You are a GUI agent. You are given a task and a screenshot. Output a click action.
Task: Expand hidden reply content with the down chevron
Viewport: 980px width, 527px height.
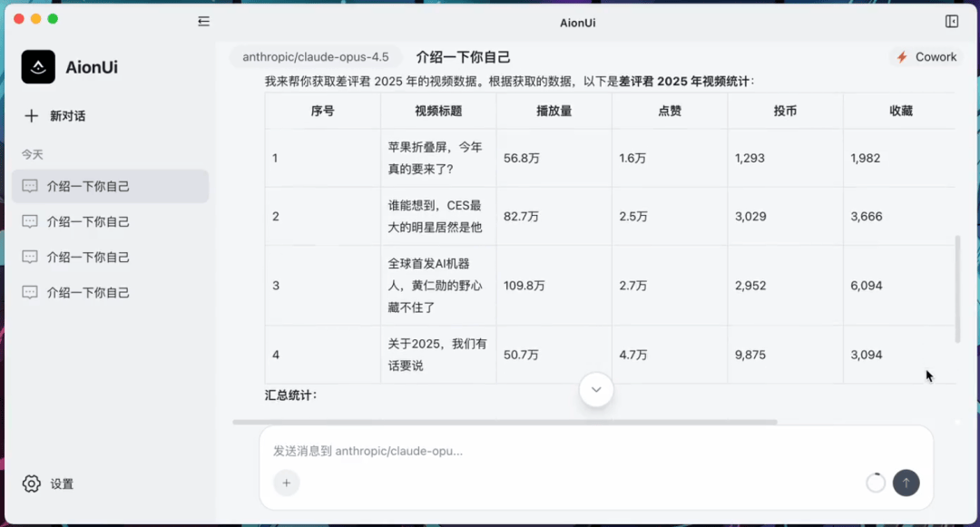pyautogui.click(x=596, y=389)
